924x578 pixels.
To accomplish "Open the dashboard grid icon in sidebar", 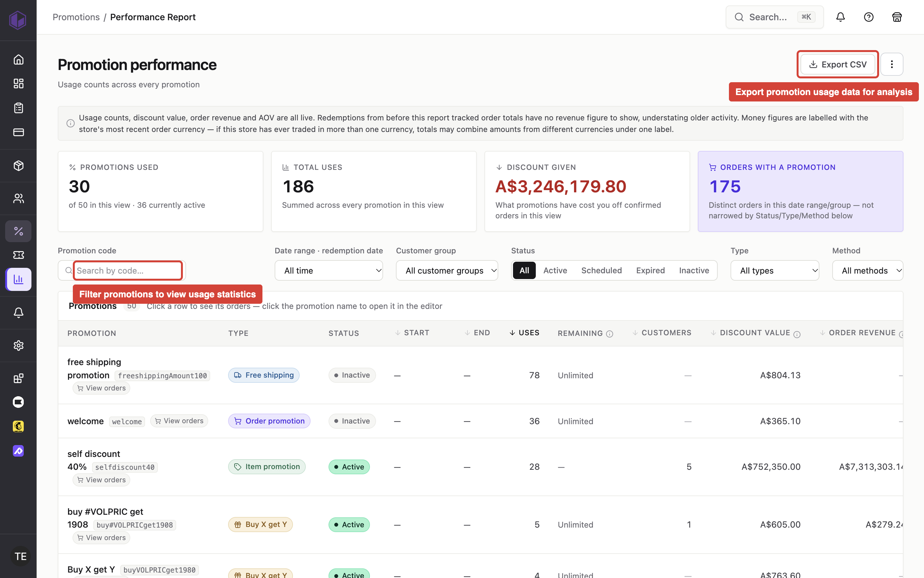I will (18, 83).
